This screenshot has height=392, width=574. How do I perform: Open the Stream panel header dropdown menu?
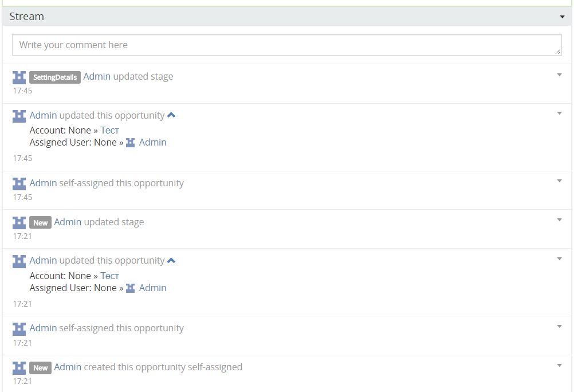pyautogui.click(x=562, y=17)
